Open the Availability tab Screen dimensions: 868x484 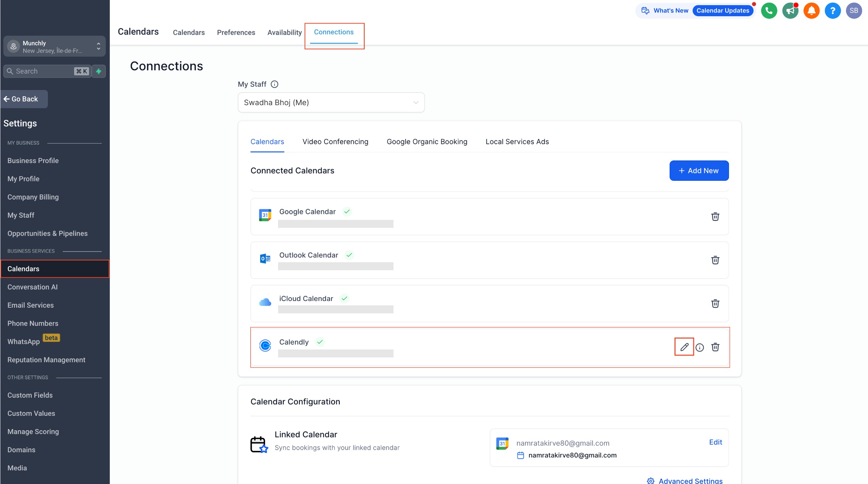[284, 32]
